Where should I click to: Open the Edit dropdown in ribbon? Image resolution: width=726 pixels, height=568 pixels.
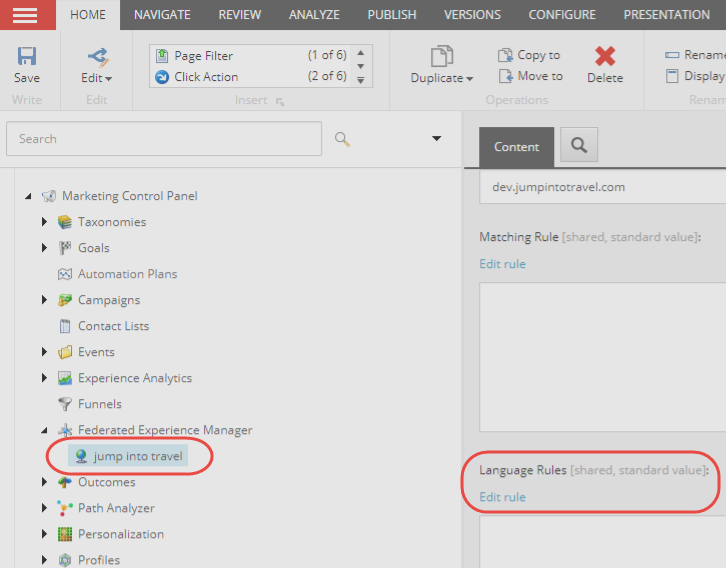click(x=96, y=66)
